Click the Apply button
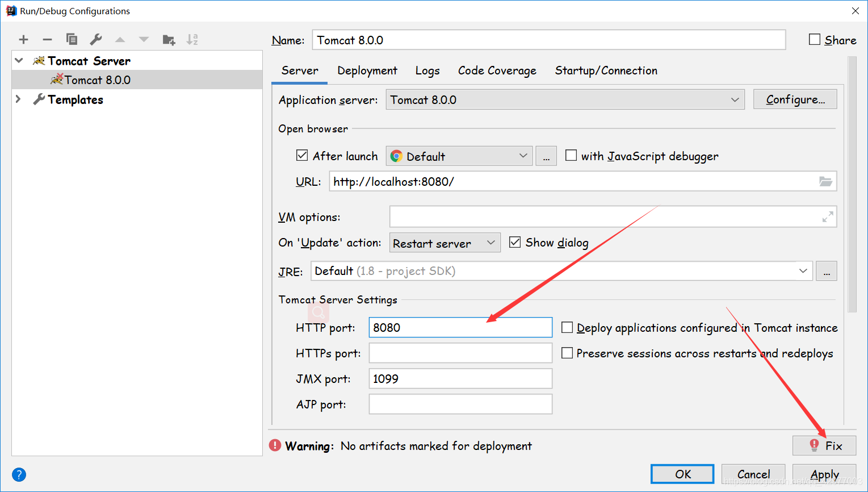 [x=824, y=474]
